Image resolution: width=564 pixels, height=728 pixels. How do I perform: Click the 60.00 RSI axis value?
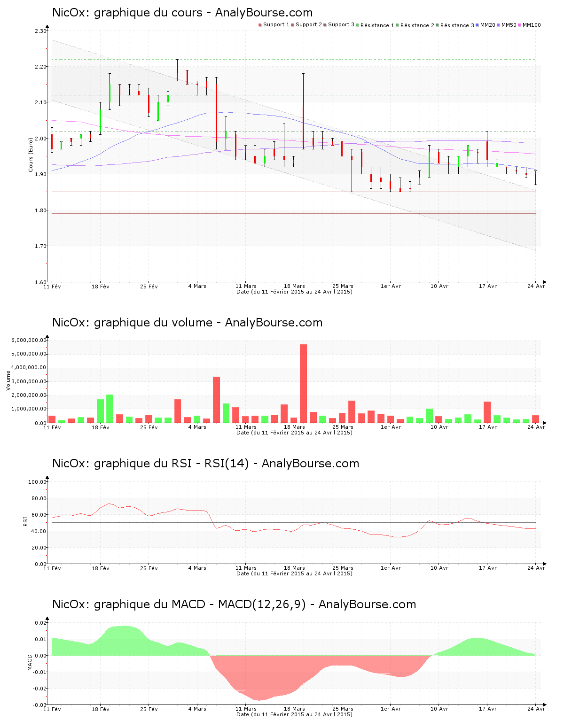click(x=39, y=515)
